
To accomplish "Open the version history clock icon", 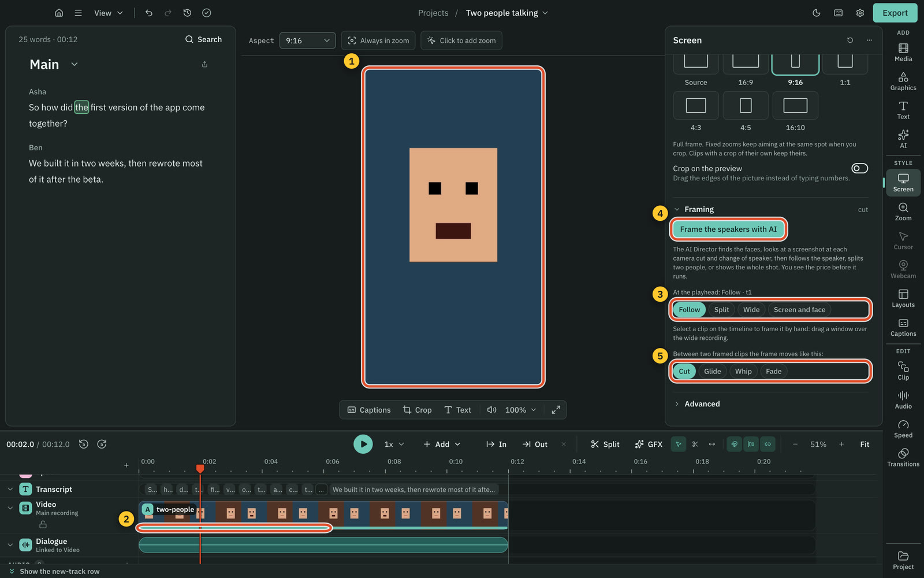I will click(x=187, y=13).
